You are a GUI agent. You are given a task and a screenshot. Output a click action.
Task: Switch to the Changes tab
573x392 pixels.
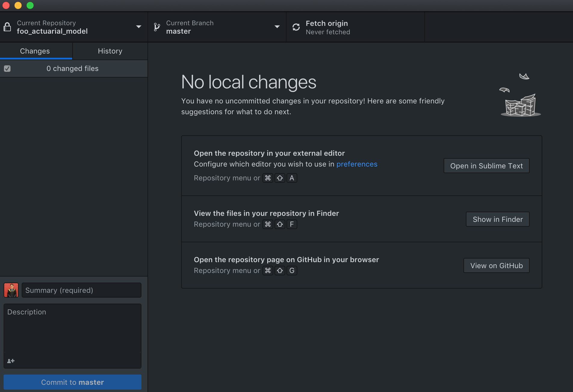tap(35, 51)
